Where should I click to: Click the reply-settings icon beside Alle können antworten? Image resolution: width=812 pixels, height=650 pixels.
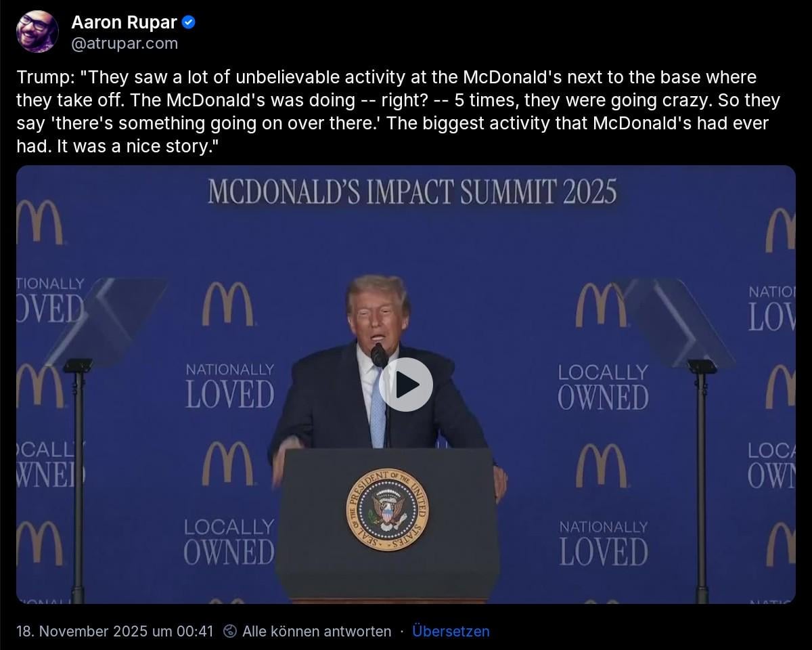pyautogui.click(x=230, y=631)
